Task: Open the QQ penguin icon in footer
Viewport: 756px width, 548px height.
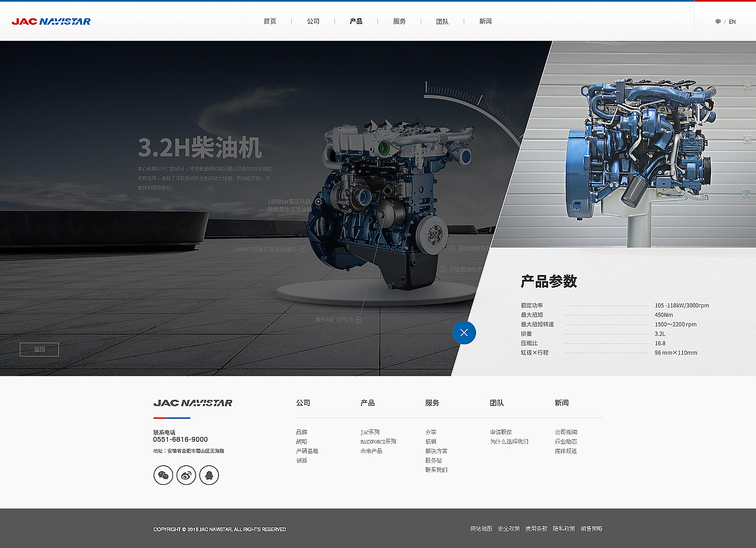Action: point(209,475)
